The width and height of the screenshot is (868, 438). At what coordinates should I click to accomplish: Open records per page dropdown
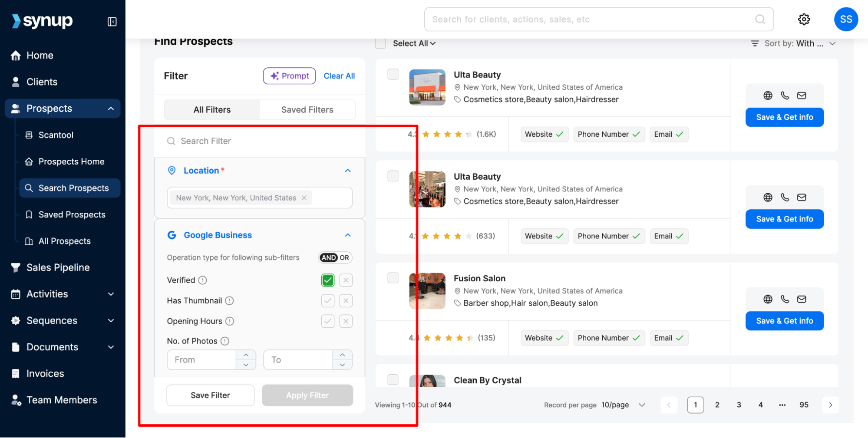624,405
